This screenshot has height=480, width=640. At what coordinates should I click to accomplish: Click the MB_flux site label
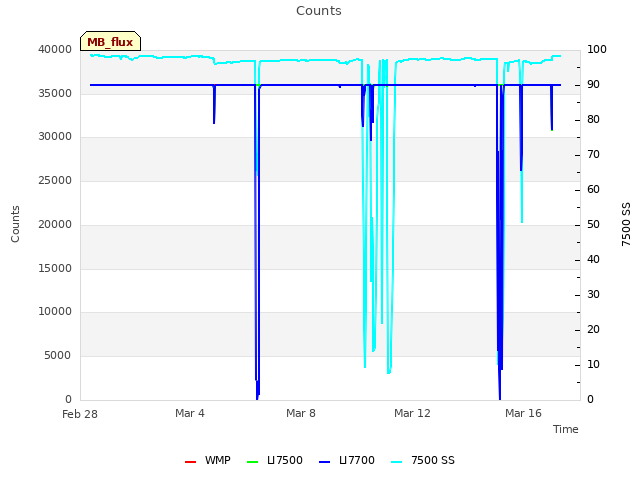[110, 42]
